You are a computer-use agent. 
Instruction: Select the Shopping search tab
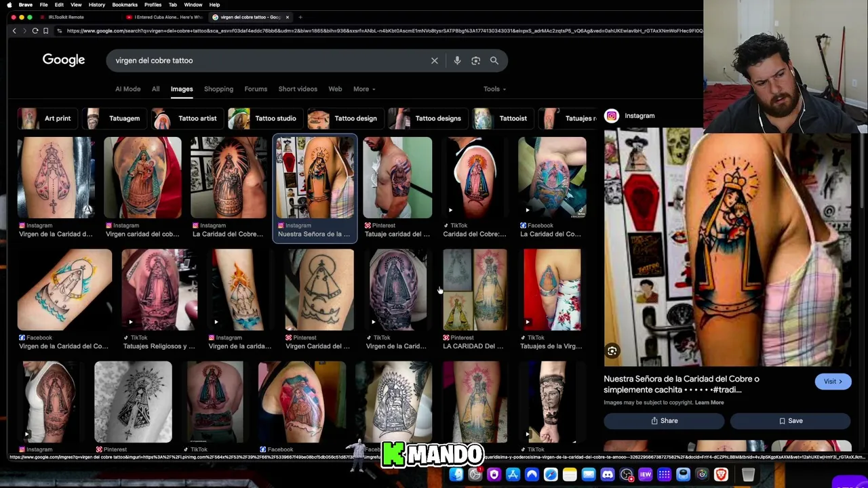point(218,89)
